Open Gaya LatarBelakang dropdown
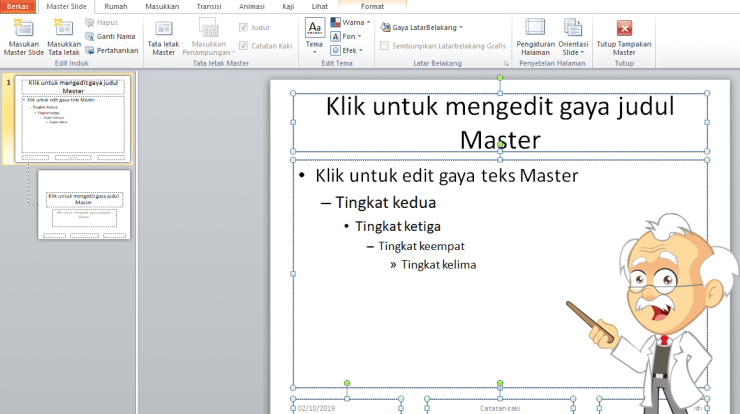 coord(421,27)
